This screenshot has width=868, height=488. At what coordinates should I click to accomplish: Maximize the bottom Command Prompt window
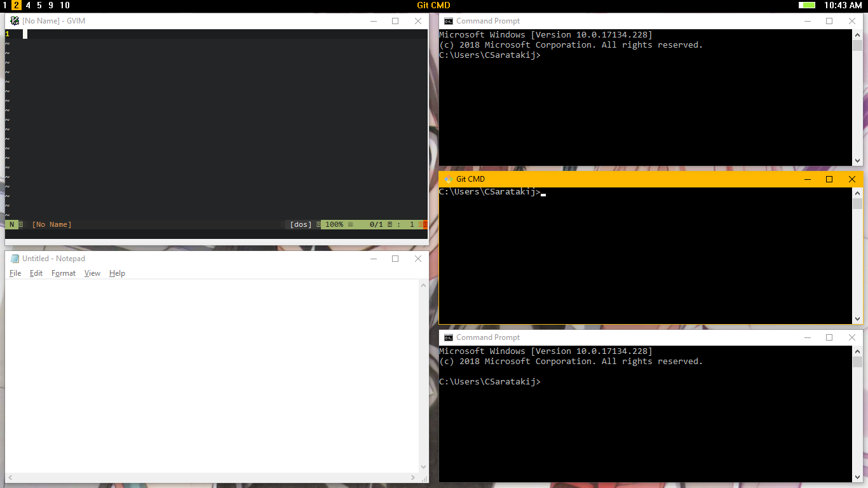point(829,337)
